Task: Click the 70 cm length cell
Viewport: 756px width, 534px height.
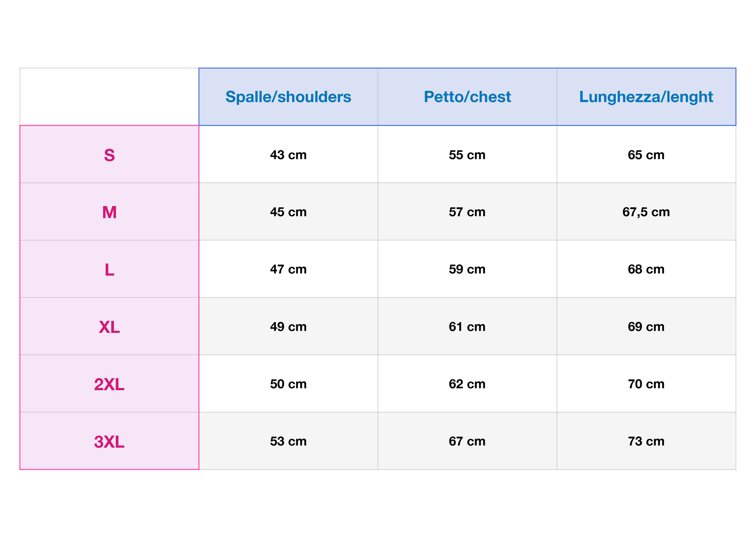Action: pos(646,384)
